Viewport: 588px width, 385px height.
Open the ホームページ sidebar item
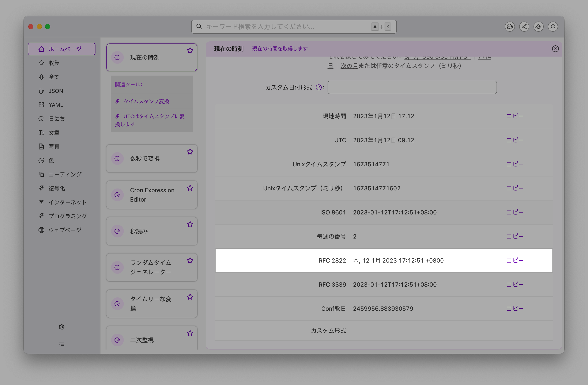[61, 49]
